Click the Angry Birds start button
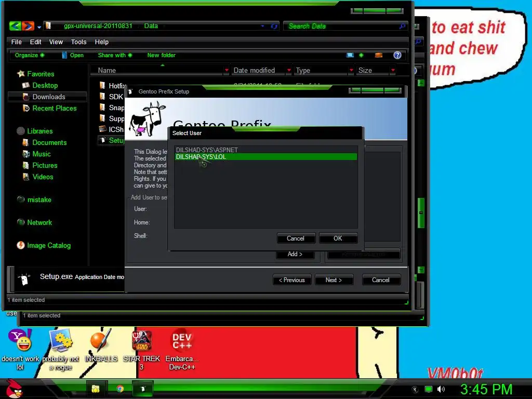Image resolution: width=532 pixels, height=399 pixels. tap(14, 389)
